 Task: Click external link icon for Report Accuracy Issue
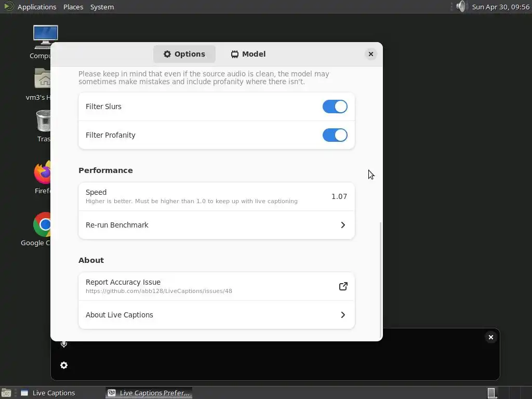tap(343, 286)
